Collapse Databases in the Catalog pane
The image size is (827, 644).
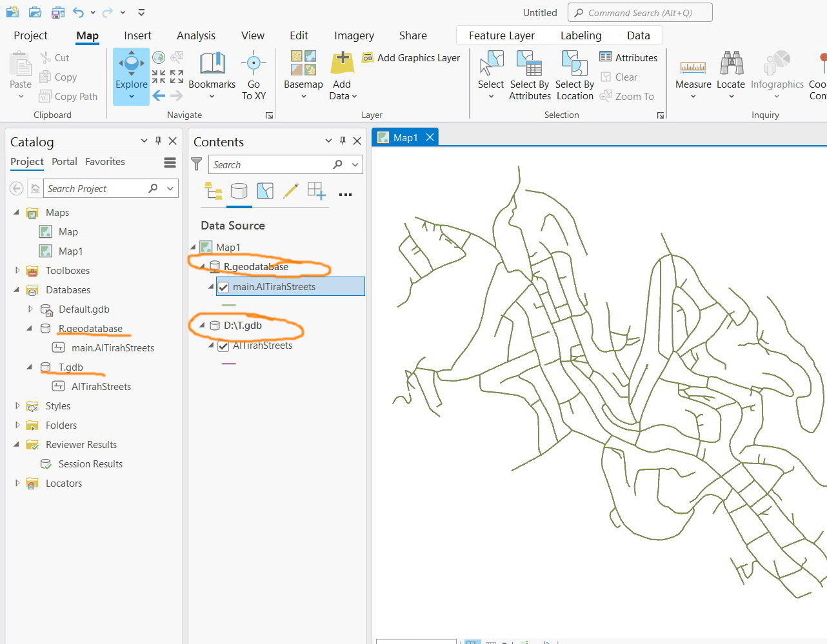coord(16,289)
